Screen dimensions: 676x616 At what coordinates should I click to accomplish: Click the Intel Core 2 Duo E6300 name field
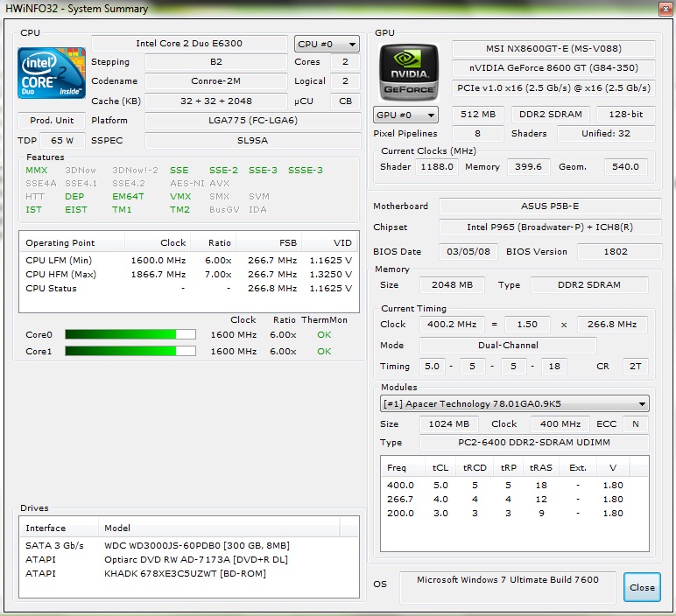[x=189, y=44]
